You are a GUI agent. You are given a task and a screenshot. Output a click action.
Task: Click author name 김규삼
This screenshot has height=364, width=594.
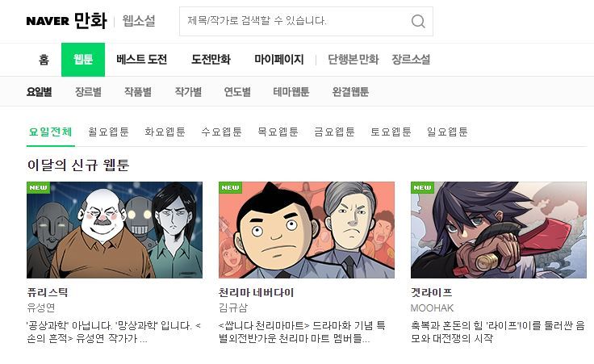(x=233, y=308)
